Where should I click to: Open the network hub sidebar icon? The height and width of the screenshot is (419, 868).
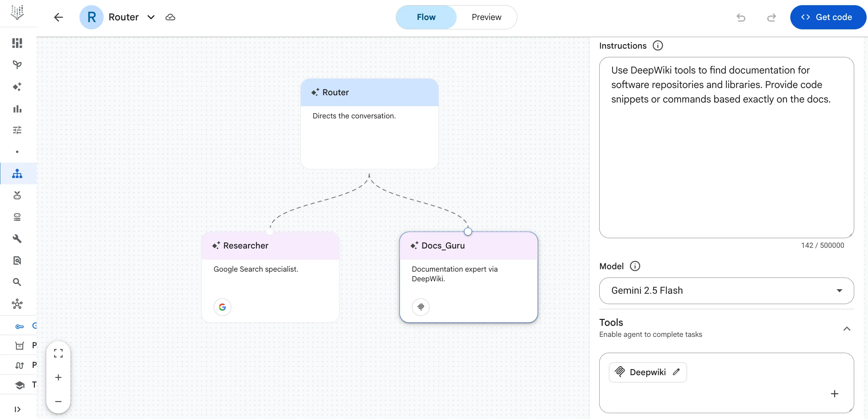17,304
